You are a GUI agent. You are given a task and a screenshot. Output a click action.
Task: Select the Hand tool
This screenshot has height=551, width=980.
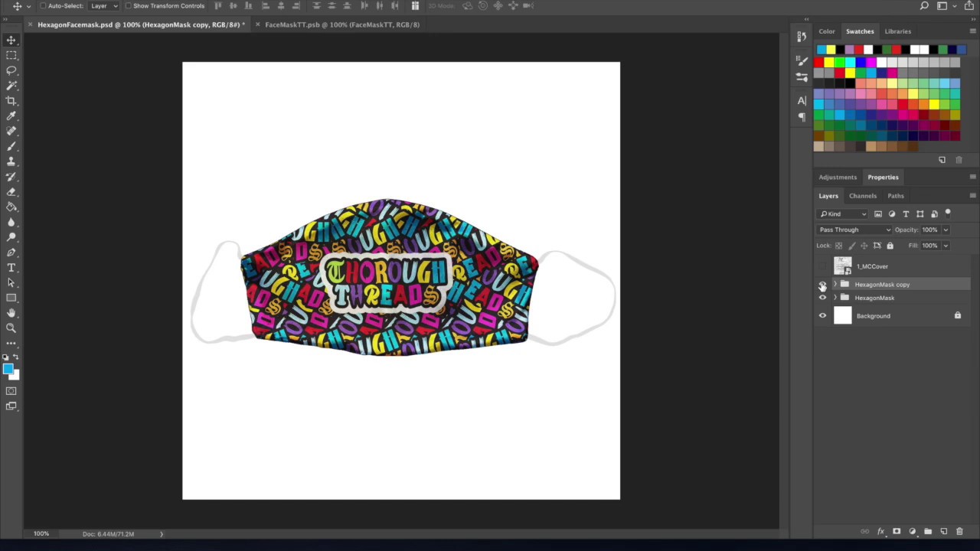click(11, 313)
